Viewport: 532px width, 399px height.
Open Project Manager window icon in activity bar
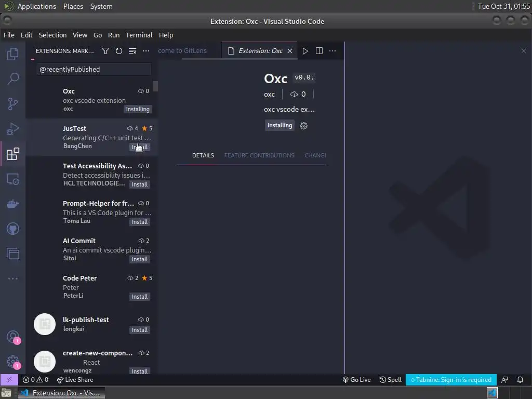click(13, 254)
